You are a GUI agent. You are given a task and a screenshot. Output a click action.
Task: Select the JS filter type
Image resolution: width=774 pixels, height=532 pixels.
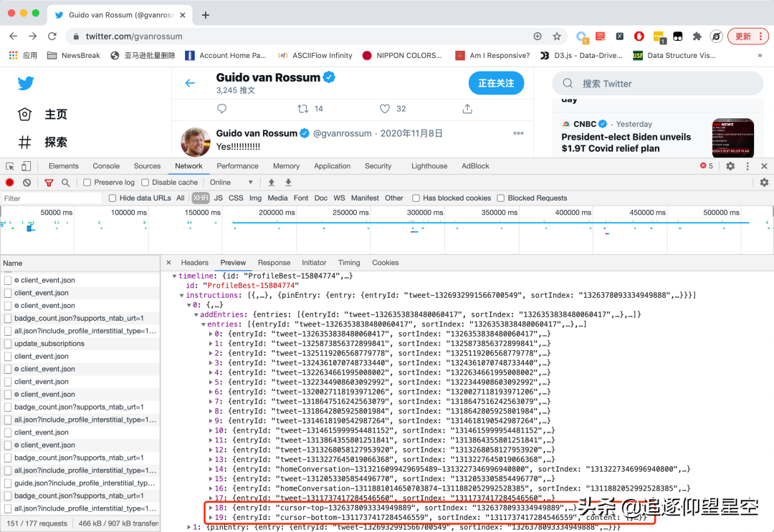(x=218, y=198)
